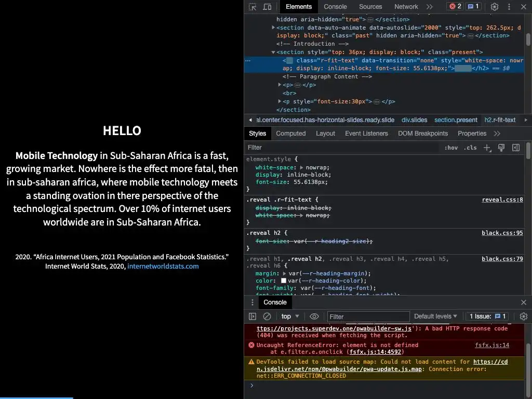Click the slide progress bar
Viewport: 532px width, 399px height.
(37, 398)
